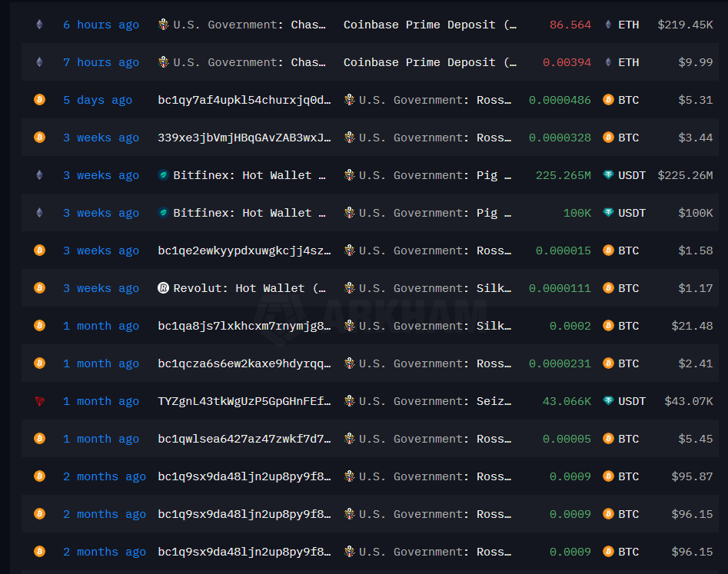The image size is (728, 574).
Task: Click the red 0.00394 amount
Action: 567,62
